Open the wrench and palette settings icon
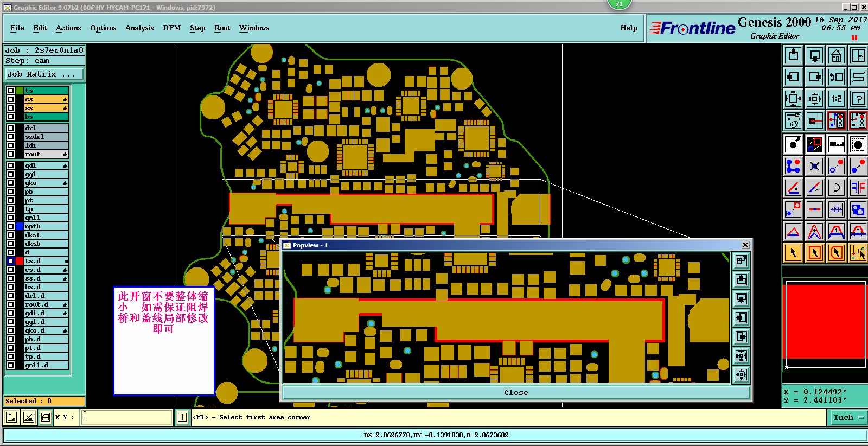868x446 pixels. pyautogui.click(x=793, y=120)
